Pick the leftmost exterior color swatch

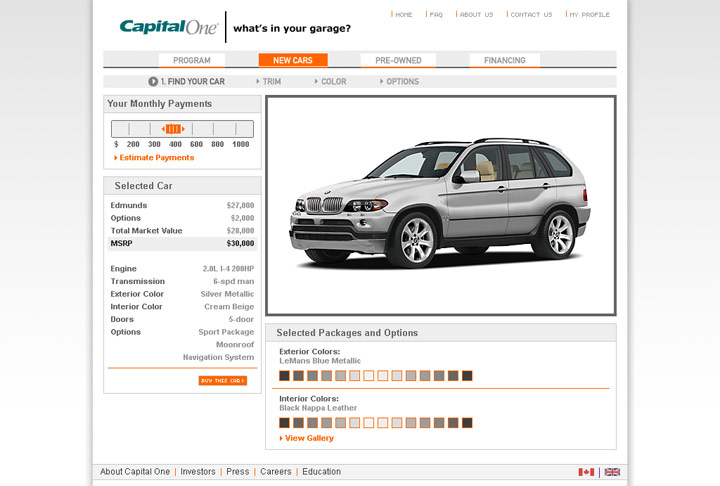tap(284, 376)
